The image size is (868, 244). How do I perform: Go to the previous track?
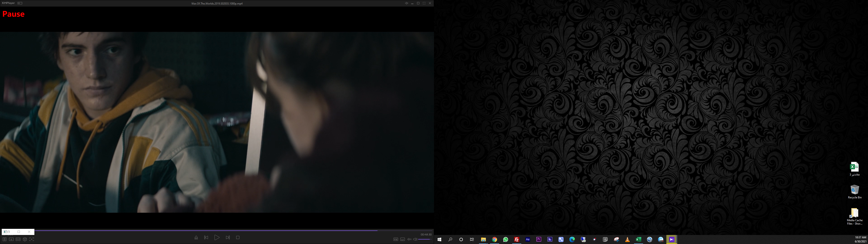click(x=206, y=238)
